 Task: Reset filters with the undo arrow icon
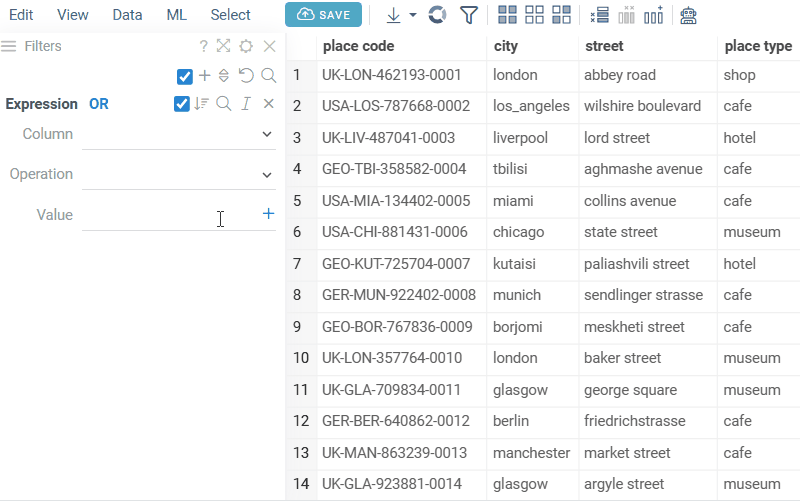(246, 76)
